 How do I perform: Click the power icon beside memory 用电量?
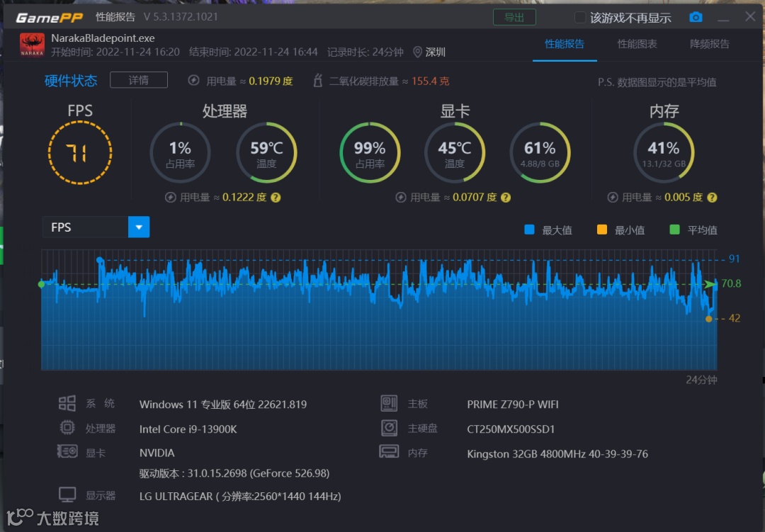pyautogui.click(x=613, y=198)
